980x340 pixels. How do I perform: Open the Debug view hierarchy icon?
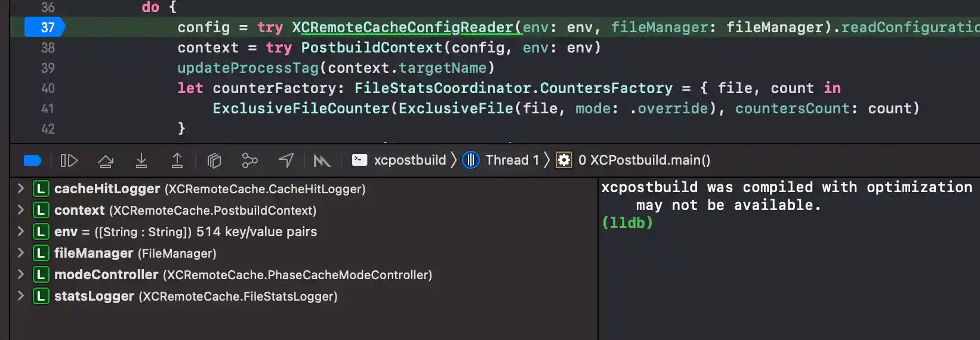tap(214, 160)
